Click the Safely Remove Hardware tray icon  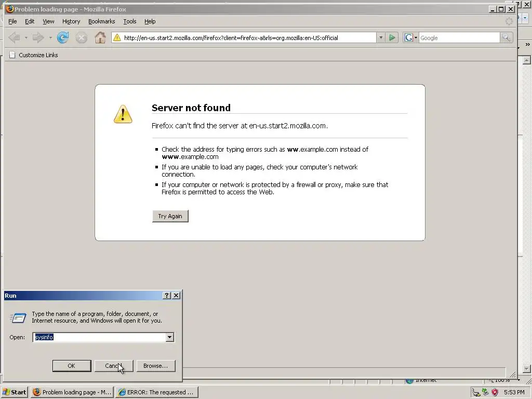click(x=486, y=392)
